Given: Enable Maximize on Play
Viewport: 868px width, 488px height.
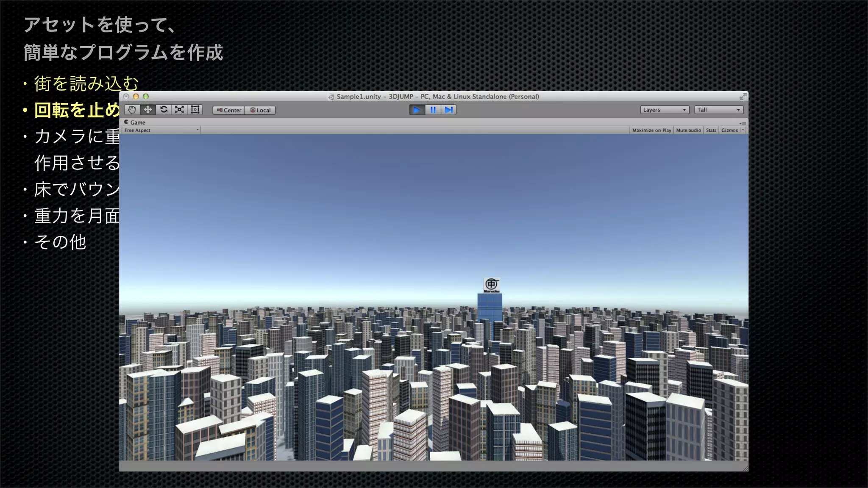Looking at the screenshot, I should point(651,130).
